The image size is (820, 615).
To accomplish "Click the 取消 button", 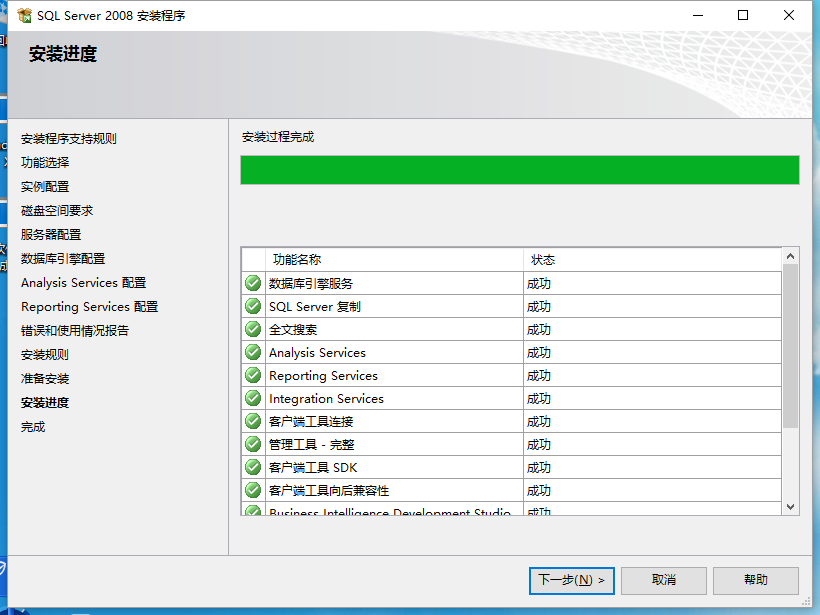I will [x=664, y=580].
